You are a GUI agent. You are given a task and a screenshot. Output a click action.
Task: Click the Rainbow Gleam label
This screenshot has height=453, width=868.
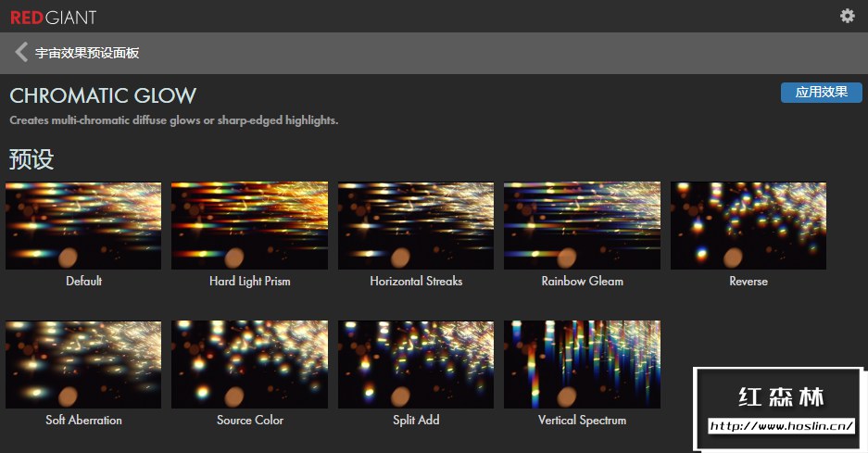coord(582,281)
